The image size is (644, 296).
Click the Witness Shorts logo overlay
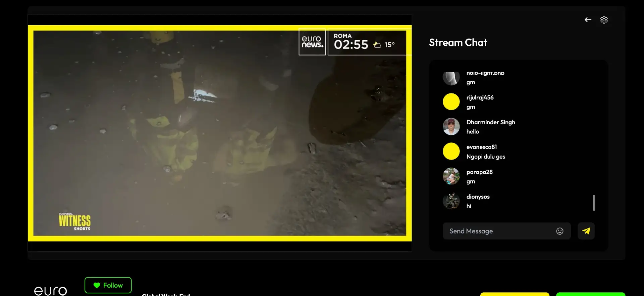[x=74, y=222]
